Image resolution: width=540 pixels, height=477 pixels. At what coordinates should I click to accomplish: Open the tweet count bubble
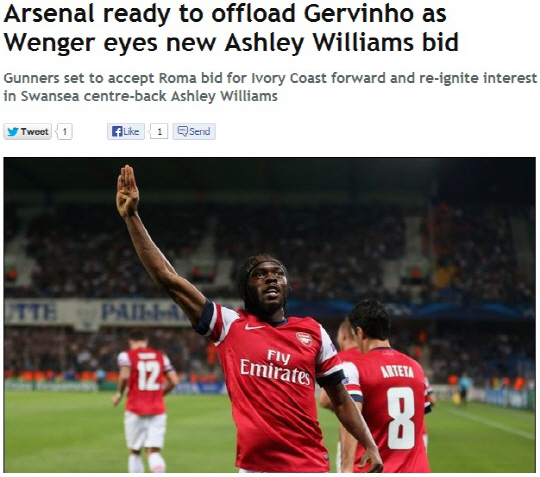click(x=64, y=132)
